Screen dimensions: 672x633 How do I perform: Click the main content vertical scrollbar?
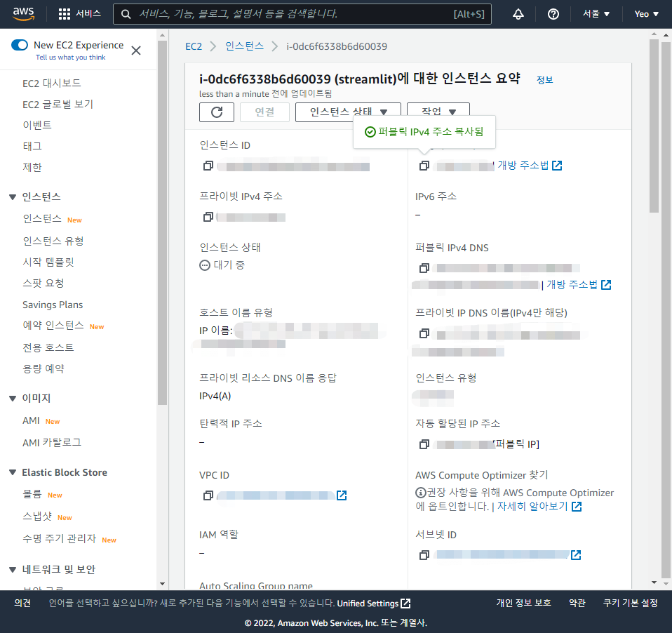654,126
